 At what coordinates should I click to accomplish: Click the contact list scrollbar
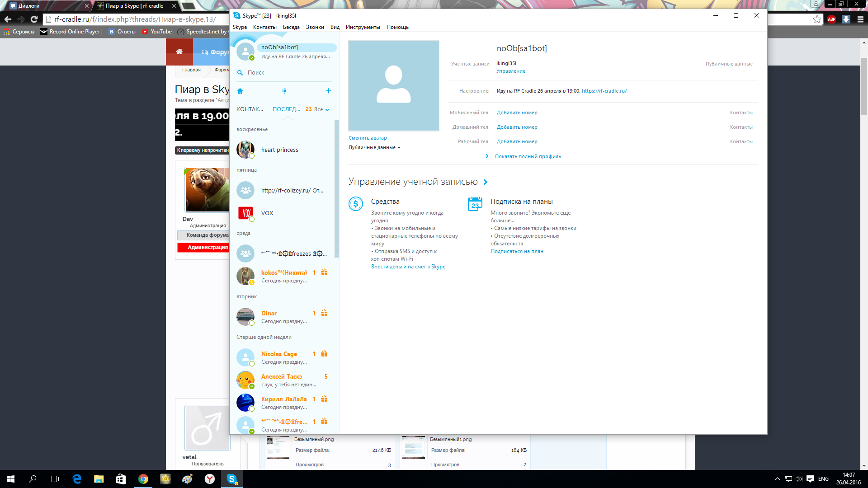click(336, 190)
